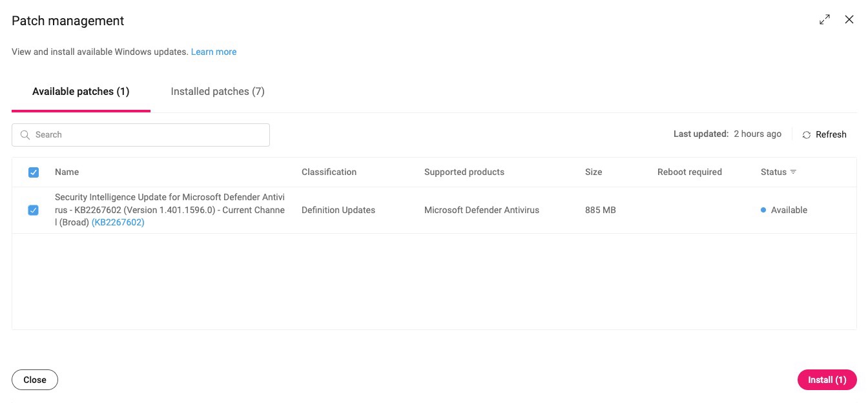This screenshot has height=403, width=868.
Task: Uncheck the Security Intelligence Update row checkbox
Action: [x=34, y=210]
